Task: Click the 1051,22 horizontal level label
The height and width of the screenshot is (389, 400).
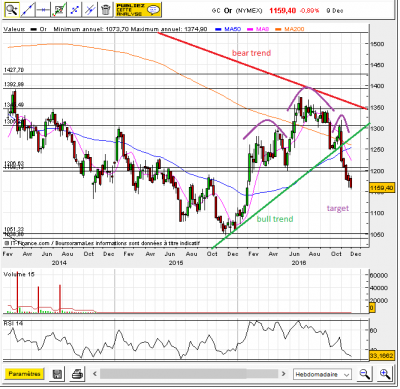Action: click(x=14, y=229)
